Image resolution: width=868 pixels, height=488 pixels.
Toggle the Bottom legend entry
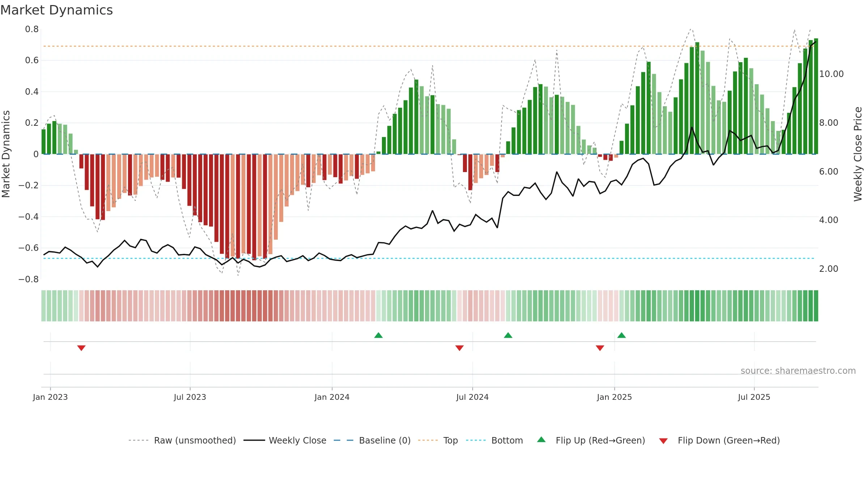[x=494, y=440]
